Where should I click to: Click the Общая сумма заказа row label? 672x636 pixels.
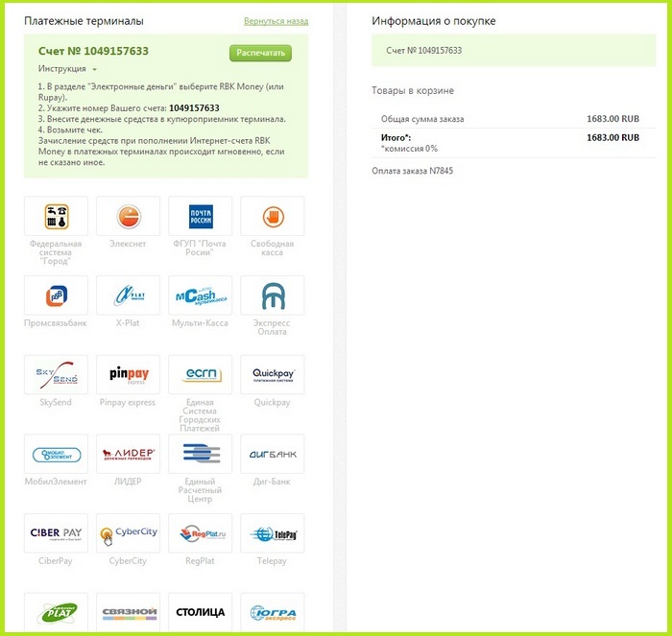click(x=422, y=119)
